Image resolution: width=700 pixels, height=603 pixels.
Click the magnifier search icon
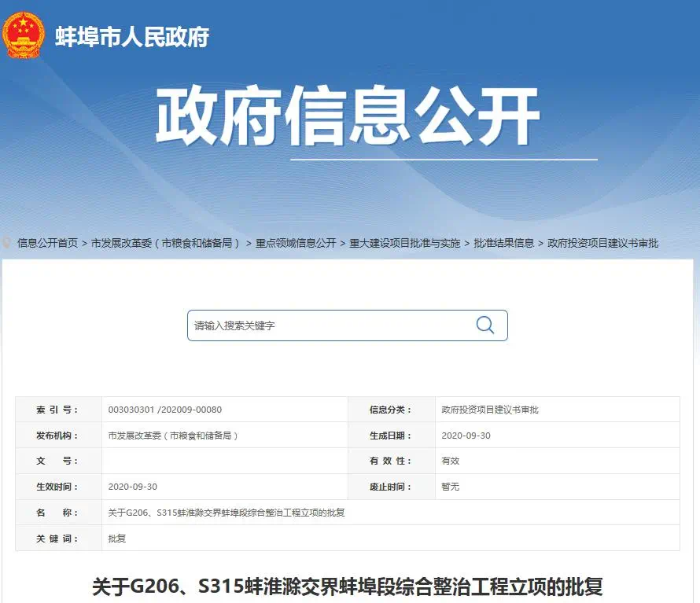click(x=484, y=325)
